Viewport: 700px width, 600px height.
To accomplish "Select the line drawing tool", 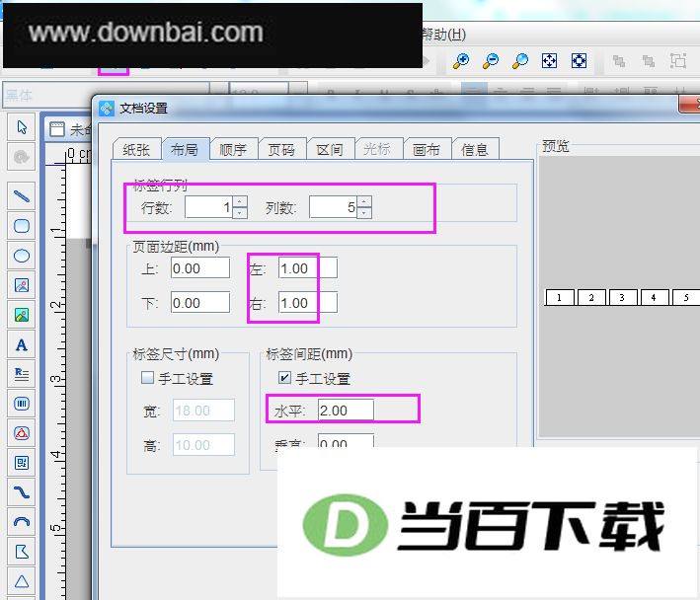I will pos(22,196).
